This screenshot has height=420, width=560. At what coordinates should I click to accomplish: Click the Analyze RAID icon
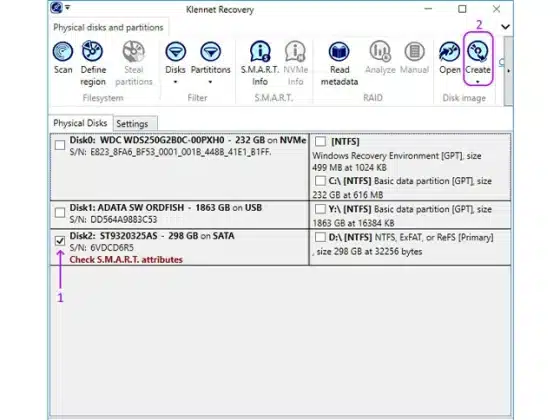[x=380, y=51]
